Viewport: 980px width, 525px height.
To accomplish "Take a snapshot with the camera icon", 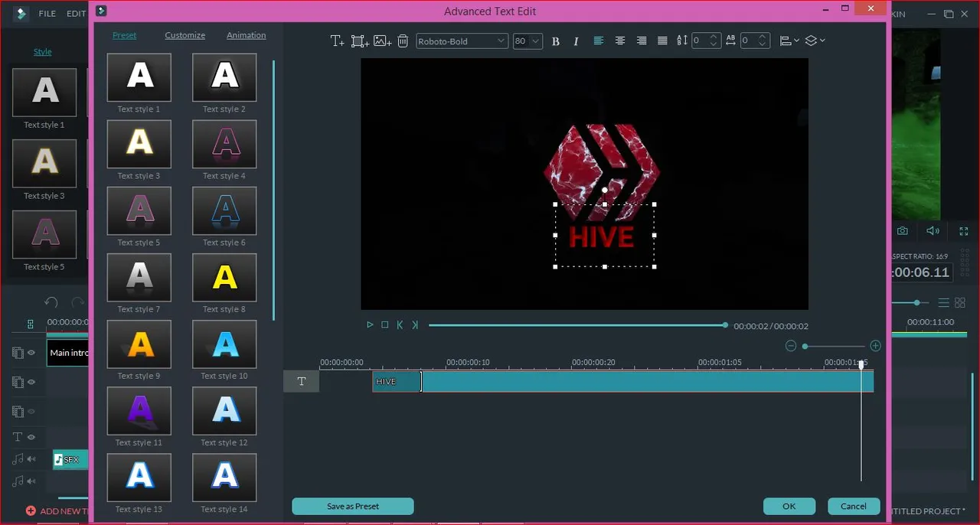I will coord(903,231).
